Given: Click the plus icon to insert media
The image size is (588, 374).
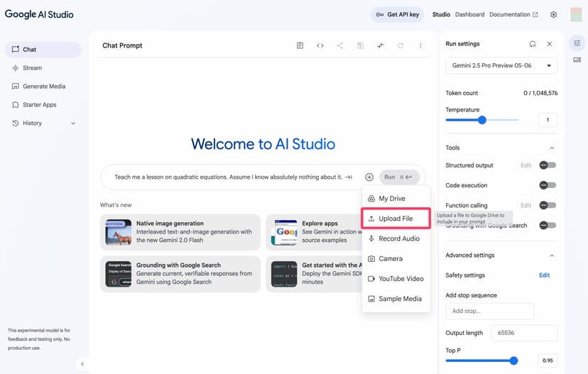Looking at the screenshot, I should click(369, 177).
